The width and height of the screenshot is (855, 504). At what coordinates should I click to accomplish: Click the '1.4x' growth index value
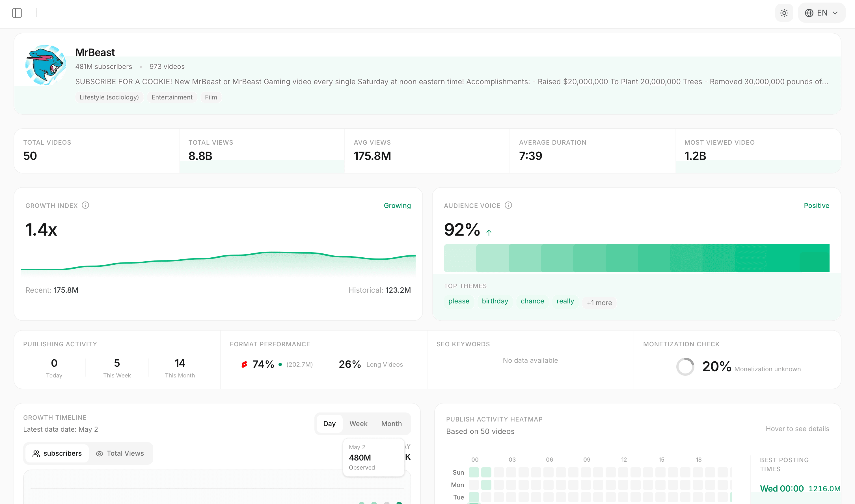click(x=41, y=230)
